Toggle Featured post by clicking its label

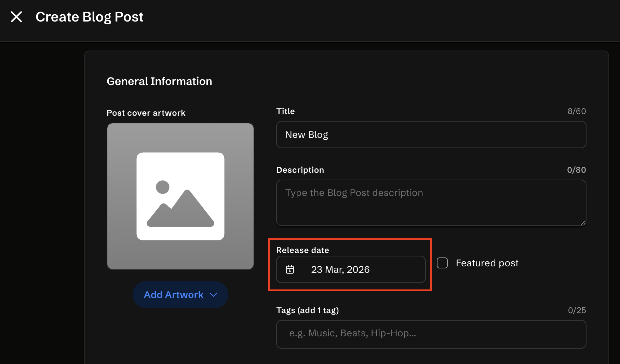(x=487, y=263)
